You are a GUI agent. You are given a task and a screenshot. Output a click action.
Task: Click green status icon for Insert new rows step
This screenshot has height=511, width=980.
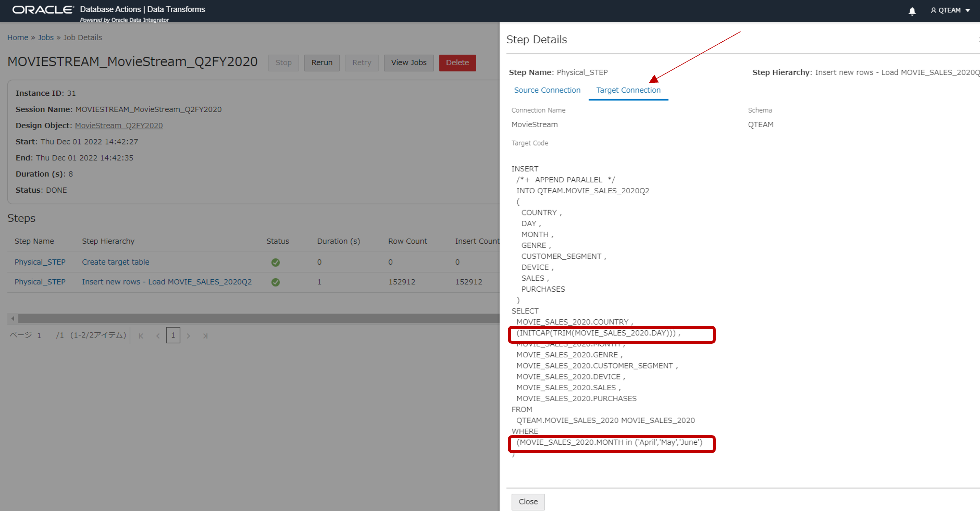coord(276,282)
